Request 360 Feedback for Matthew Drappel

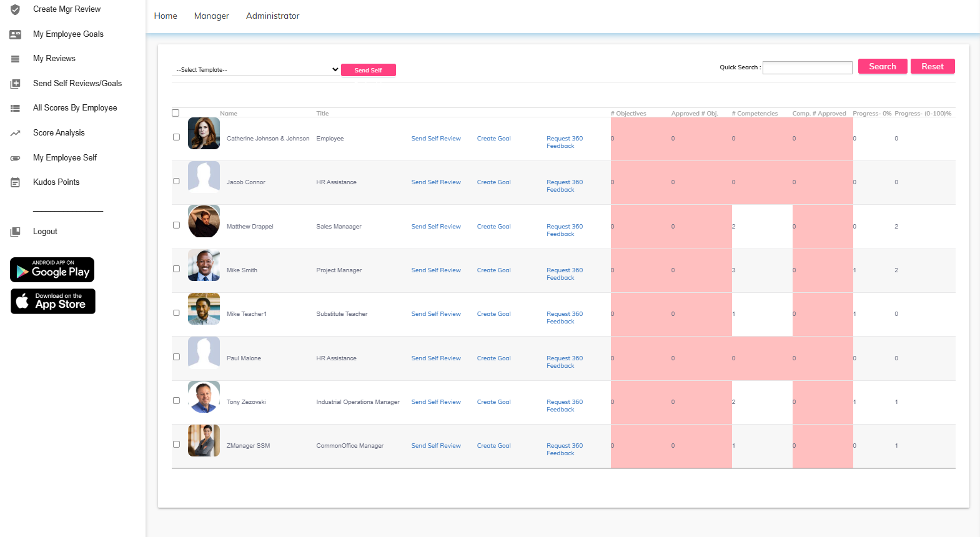pyautogui.click(x=565, y=230)
